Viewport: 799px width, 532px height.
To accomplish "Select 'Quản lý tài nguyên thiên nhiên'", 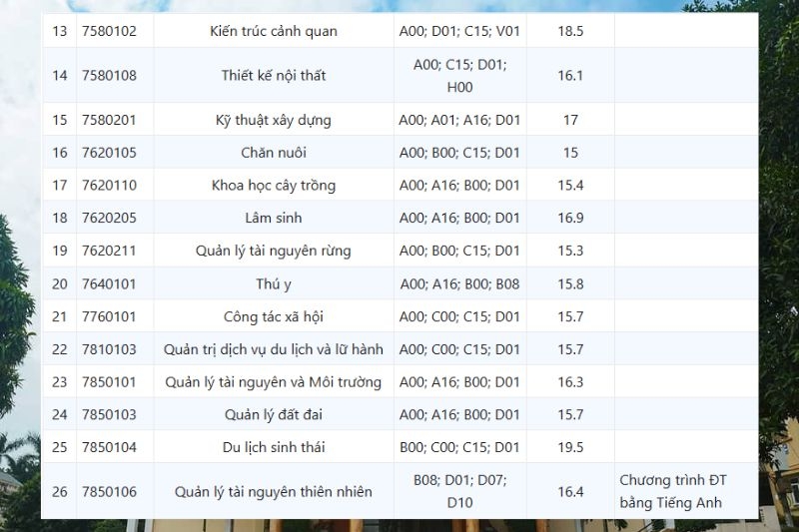I will pyautogui.click(x=274, y=492).
